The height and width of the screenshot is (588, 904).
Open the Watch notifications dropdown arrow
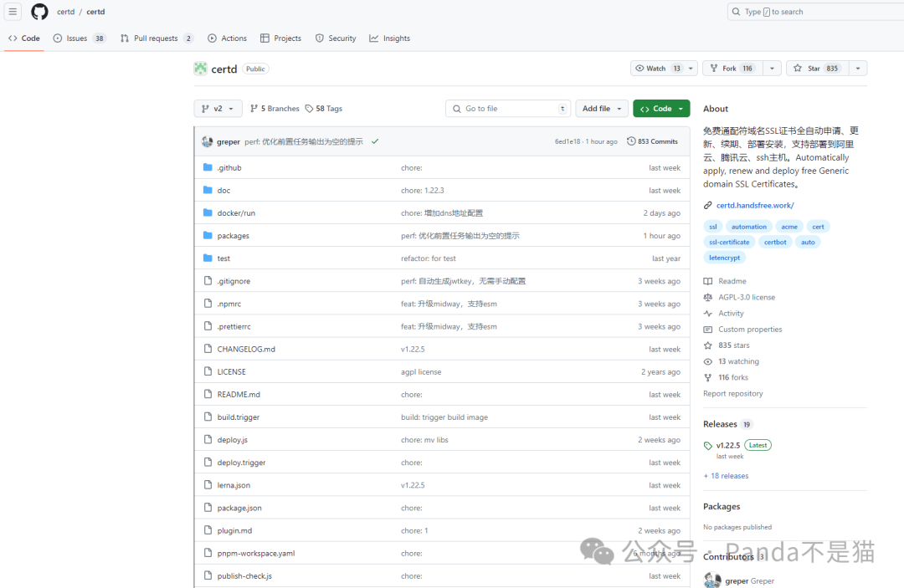pyautogui.click(x=691, y=69)
